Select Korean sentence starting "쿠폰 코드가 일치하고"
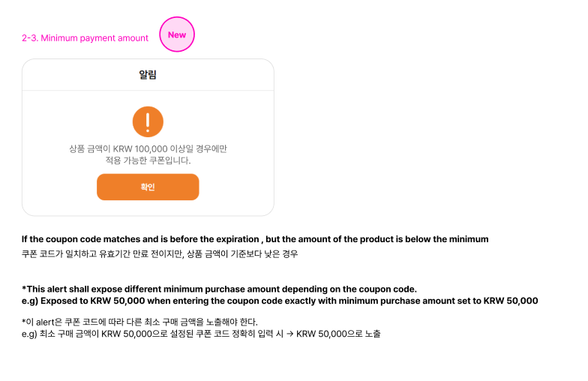 click(160, 254)
